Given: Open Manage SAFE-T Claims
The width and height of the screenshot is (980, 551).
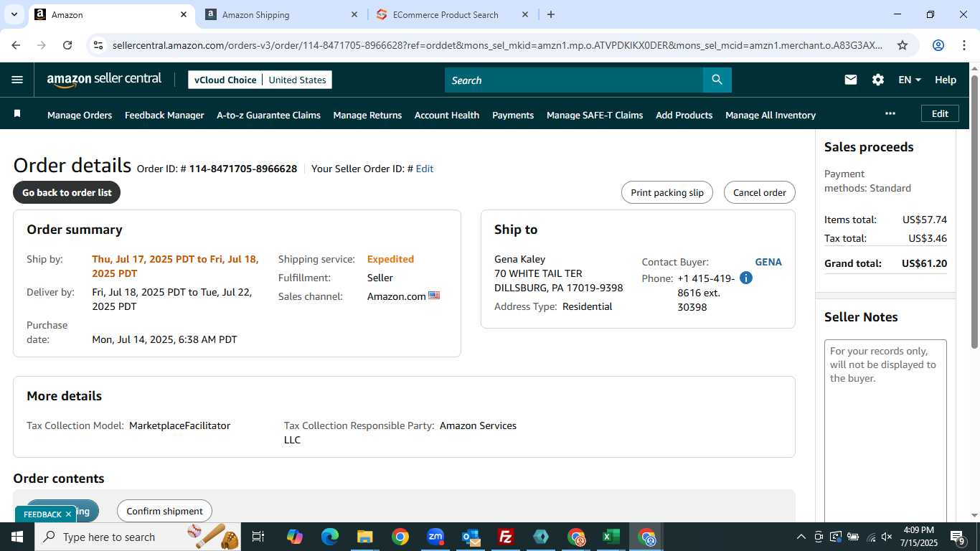Looking at the screenshot, I should [595, 115].
